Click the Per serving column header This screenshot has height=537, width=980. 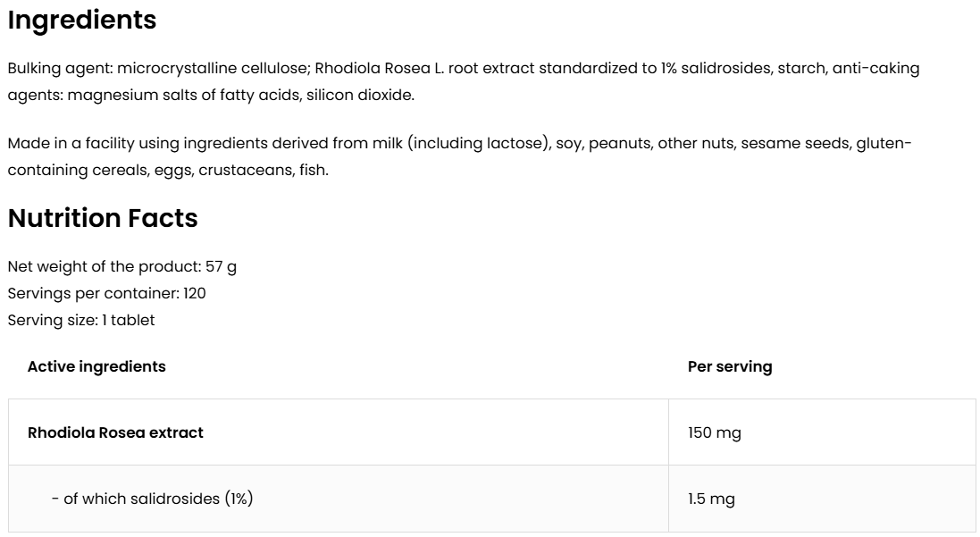click(x=730, y=366)
